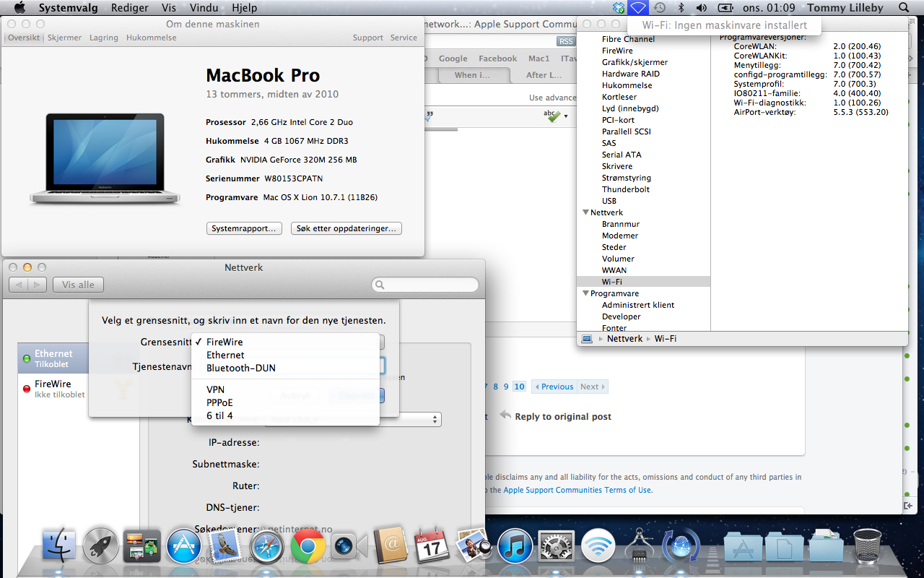
Task: Select FireWire Ikke tilkoblet service in sidebar
Action: tap(53, 389)
